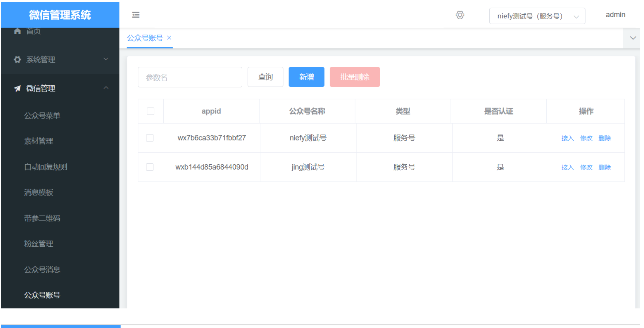The width and height of the screenshot is (644, 328).
Task: Check the row for wx7b6ca33b71fbbf27
Action: pyautogui.click(x=150, y=138)
